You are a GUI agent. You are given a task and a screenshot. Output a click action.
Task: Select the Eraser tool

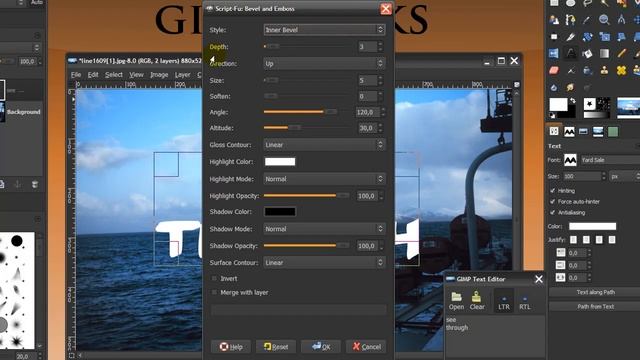click(554, 71)
